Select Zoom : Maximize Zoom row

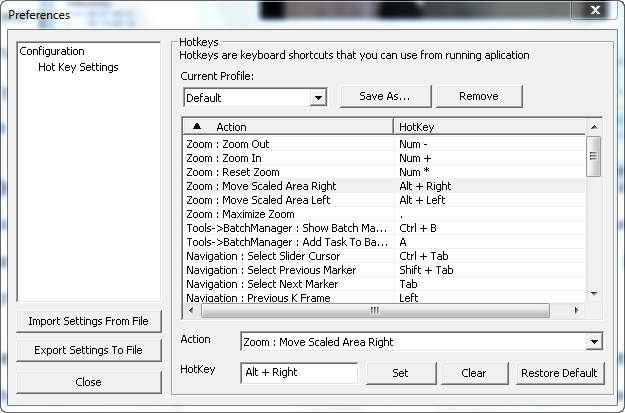[385, 214]
